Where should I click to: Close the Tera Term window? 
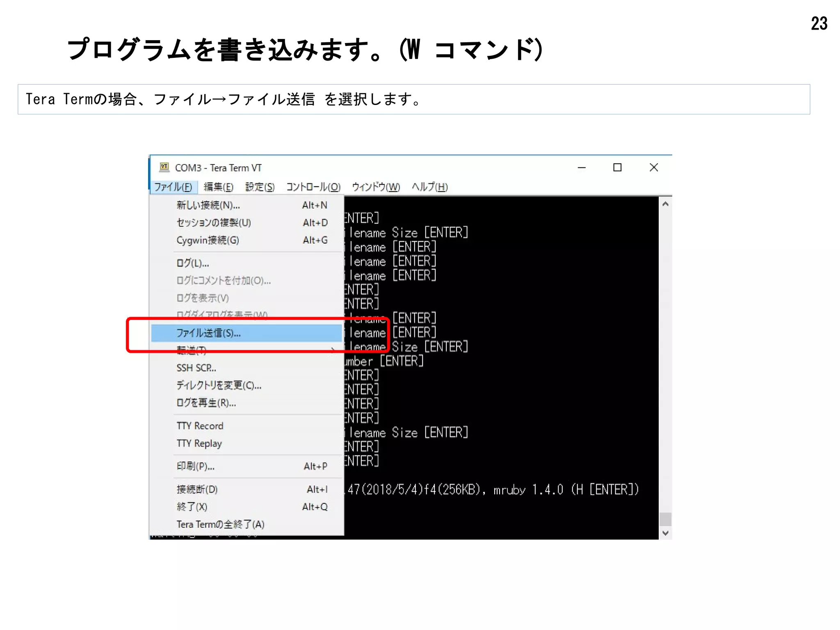pyautogui.click(x=654, y=167)
